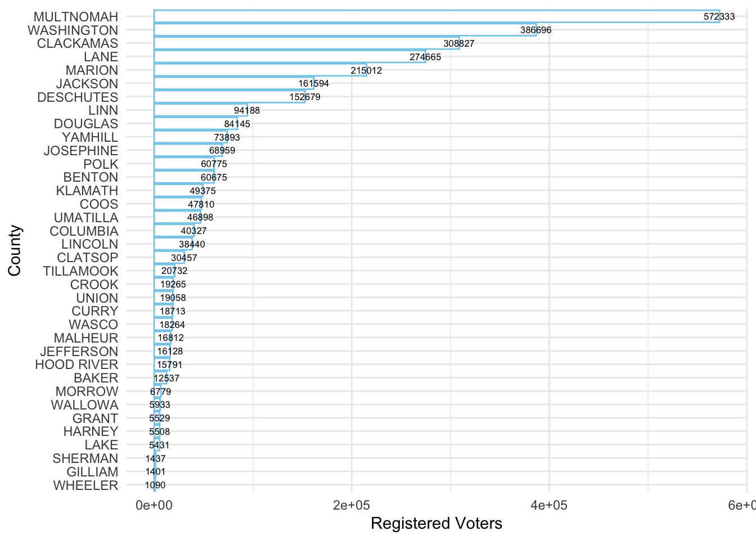Click the "County" y-axis title

(x=15, y=251)
